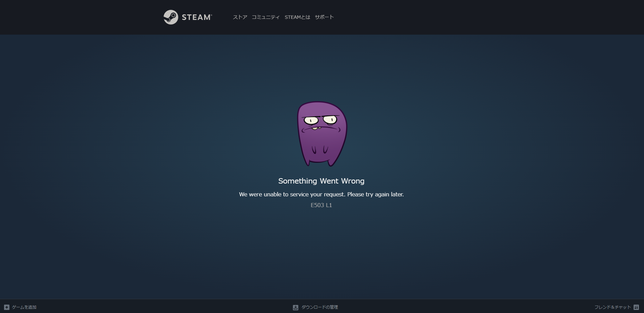This screenshot has height=313, width=644.
Task: Open the ストア menu
Action: (x=240, y=17)
